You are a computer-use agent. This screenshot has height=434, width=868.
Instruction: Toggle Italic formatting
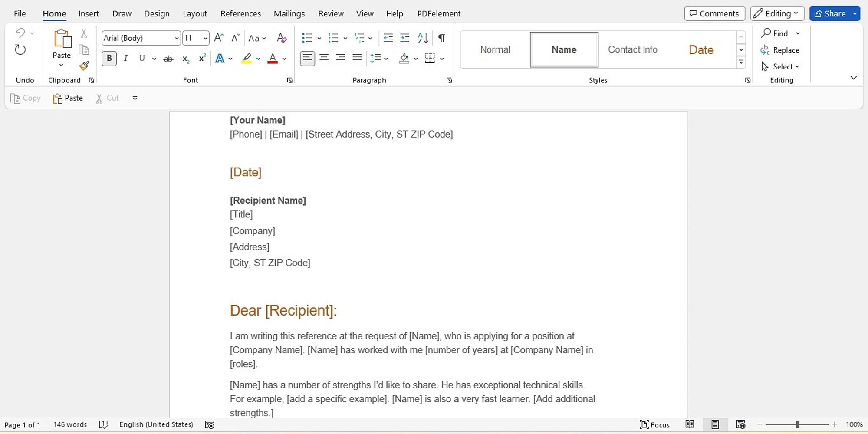tap(125, 59)
